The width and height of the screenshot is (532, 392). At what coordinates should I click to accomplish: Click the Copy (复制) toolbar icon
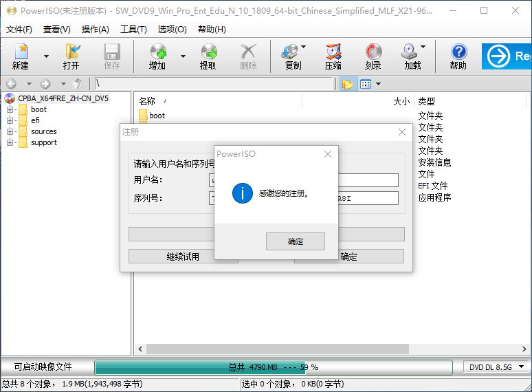[x=291, y=56]
